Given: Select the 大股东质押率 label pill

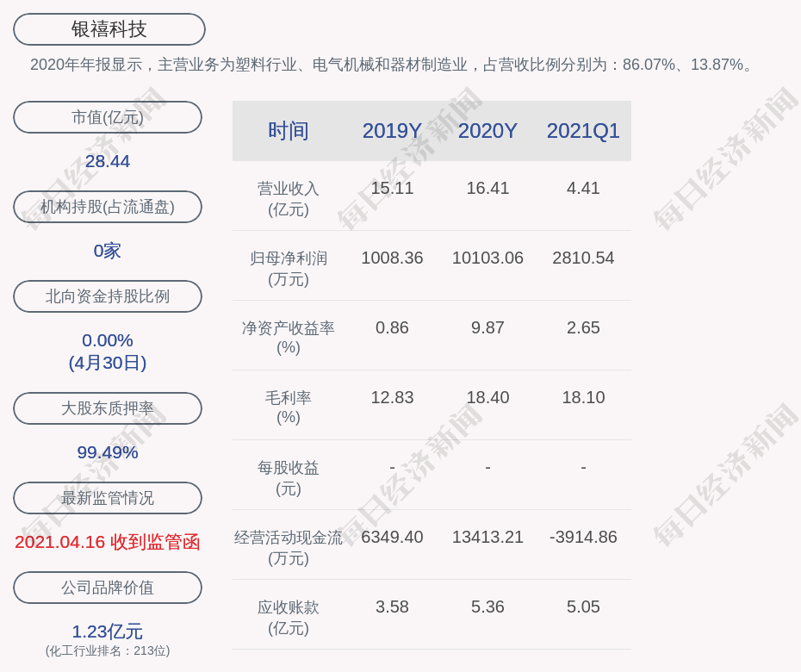Looking at the screenshot, I should (x=108, y=408).
